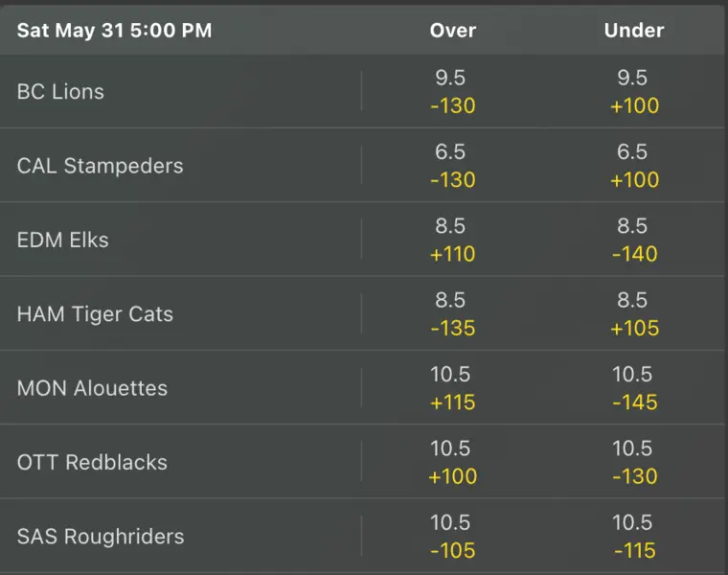Image resolution: width=728 pixels, height=575 pixels.
Task: Pick CAL Stampeders Under 6.5 odds
Action: (634, 166)
